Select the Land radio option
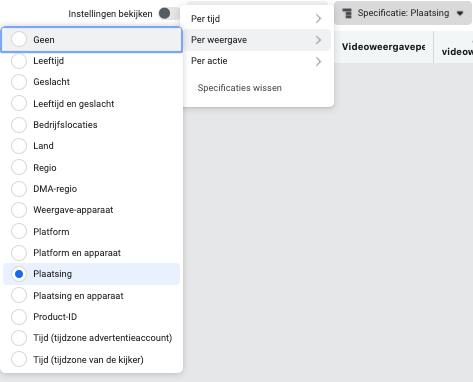Image resolution: width=473 pixels, height=382 pixels. 19,146
